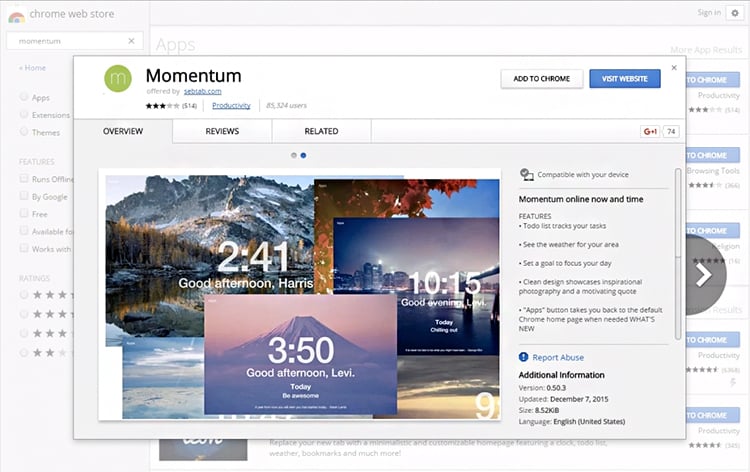Click Sign in at top right

pos(709,13)
